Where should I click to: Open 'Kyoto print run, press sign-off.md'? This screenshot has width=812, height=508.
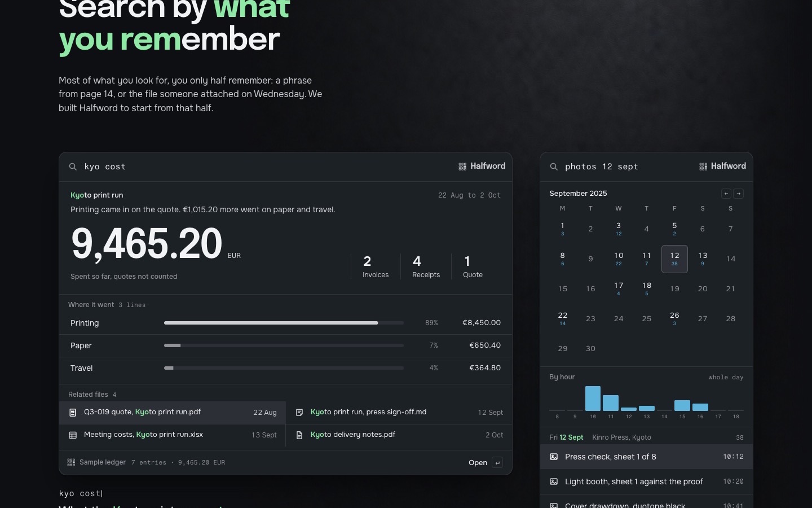(399, 413)
